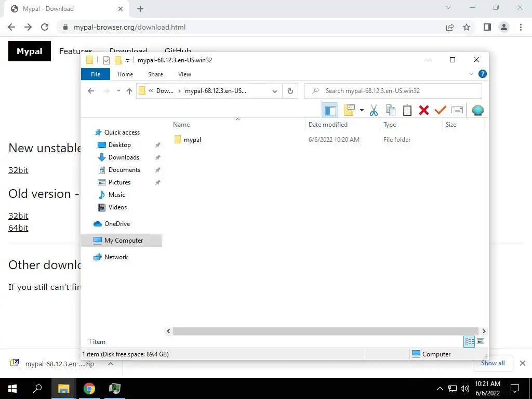This screenshot has height=399, width=532.
Task: Select the mypal folder in file list
Action: coord(192,140)
